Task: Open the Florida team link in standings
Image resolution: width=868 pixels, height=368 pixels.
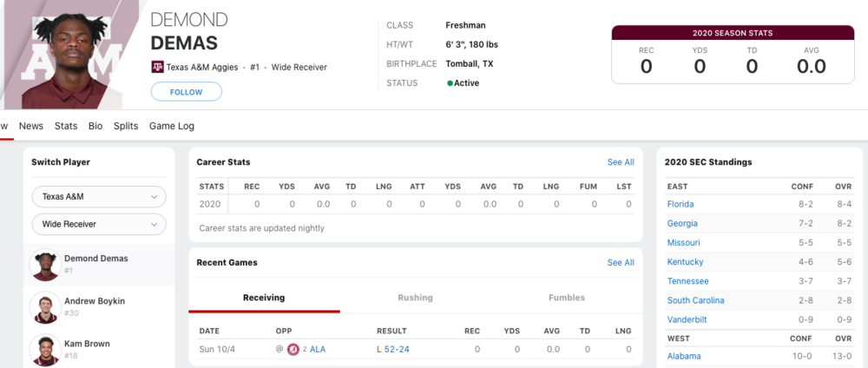Action: tap(681, 204)
